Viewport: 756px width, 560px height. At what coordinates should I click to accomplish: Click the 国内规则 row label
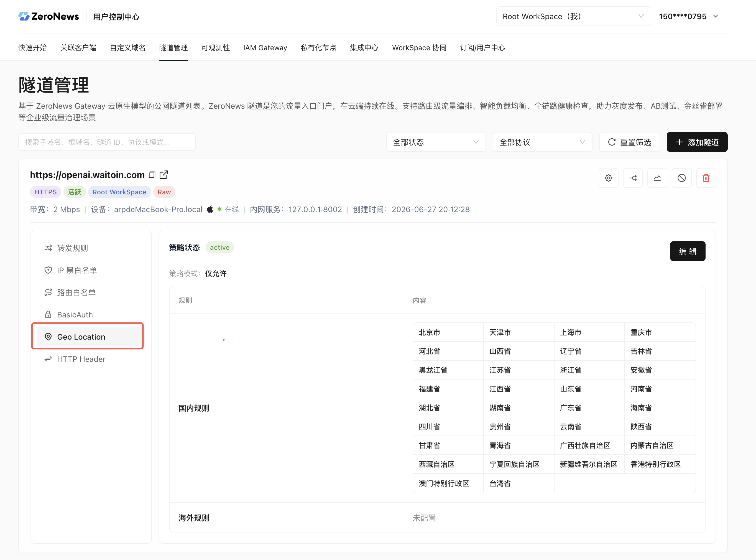[194, 408]
